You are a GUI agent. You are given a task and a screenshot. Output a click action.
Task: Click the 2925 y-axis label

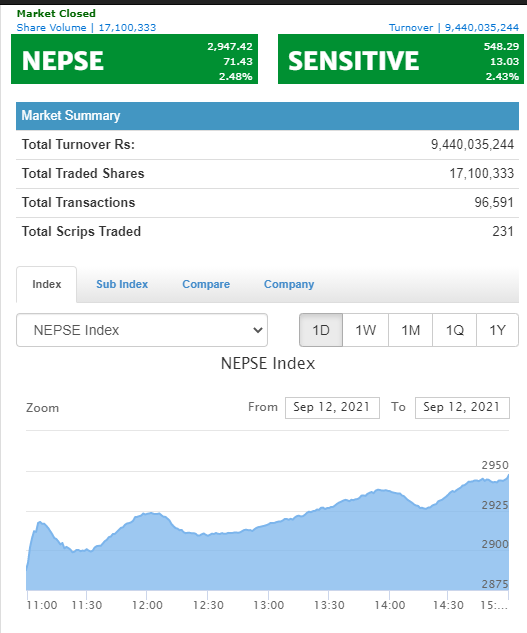(495, 505)
